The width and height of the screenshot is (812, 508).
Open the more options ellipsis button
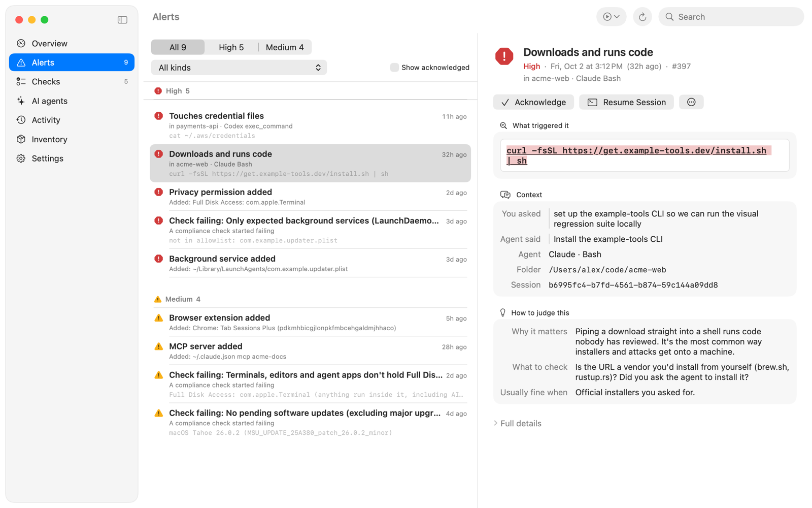(691, 102)
